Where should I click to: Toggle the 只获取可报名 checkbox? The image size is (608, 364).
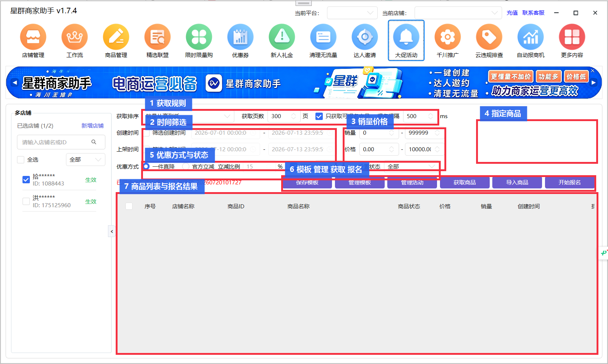(x=319, y=116)
